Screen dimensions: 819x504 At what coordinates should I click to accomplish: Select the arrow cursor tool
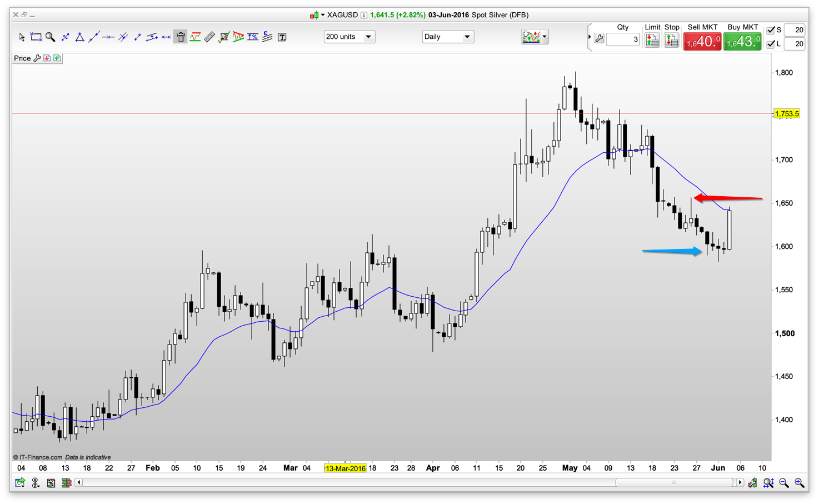pyautogui.click(x=22, y=37)
